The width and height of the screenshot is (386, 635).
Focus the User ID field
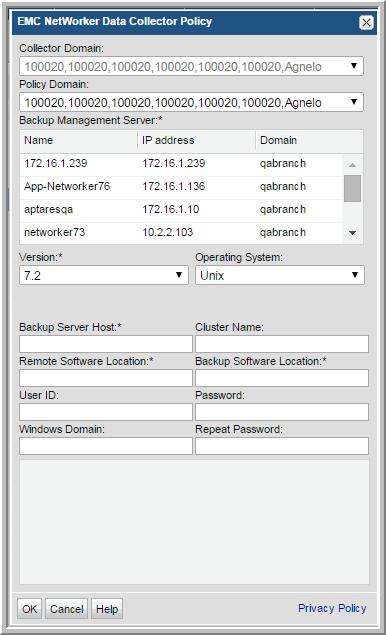tap(106, 412)
